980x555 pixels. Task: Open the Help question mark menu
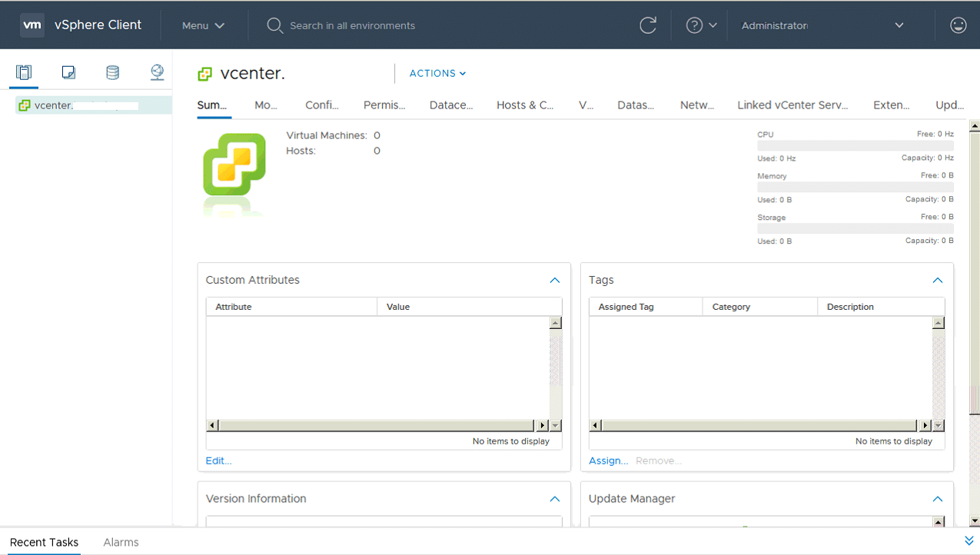[701, 25]
